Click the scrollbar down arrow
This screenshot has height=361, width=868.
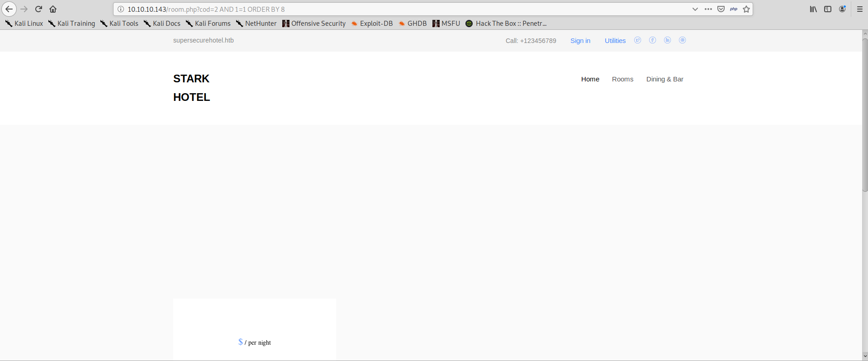[865, 356]
